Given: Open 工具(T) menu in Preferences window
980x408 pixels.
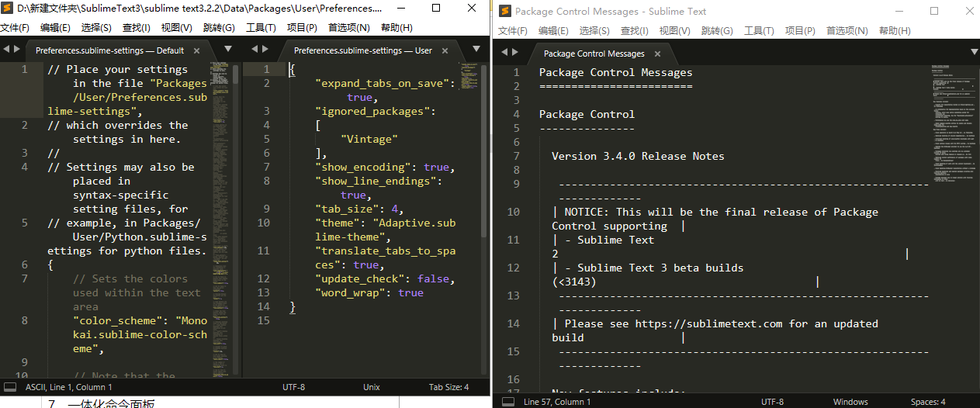Looking at the screenshot, I should pos(261,27).
